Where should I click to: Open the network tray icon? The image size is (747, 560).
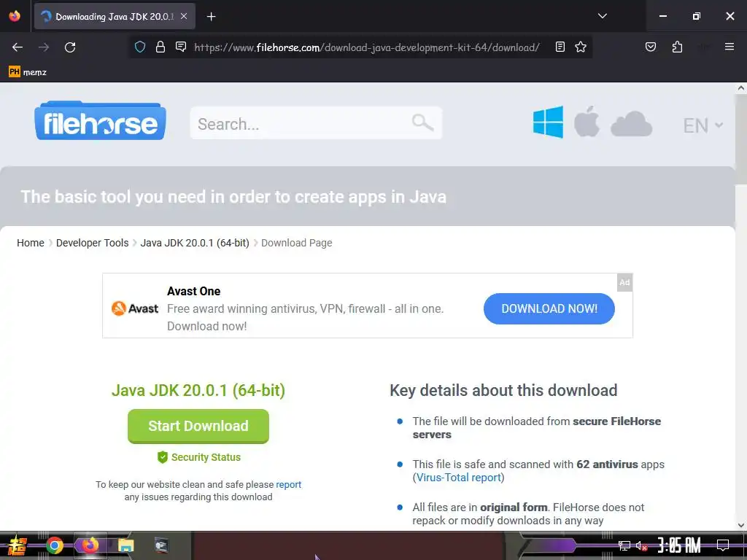click(624, 545)
